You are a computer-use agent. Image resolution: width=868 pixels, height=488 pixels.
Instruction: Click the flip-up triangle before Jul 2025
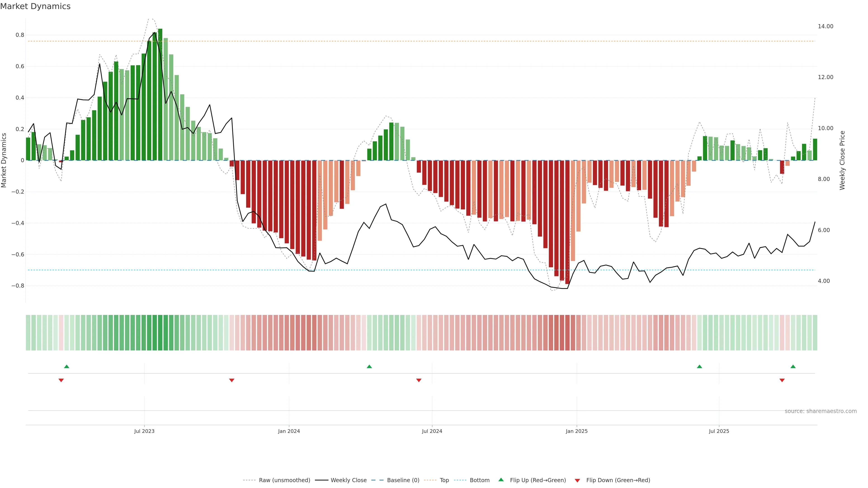point(700,366)
